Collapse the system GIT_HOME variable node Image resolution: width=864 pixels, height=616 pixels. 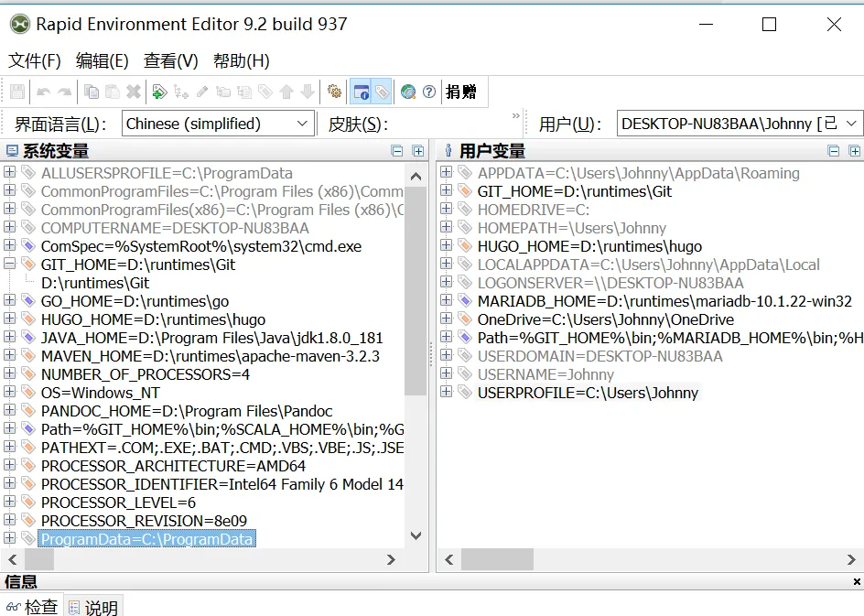point(9,264)
